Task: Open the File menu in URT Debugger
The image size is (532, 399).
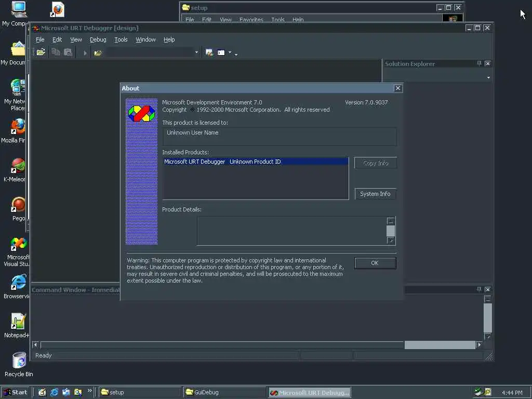Action: coord(40,39)
